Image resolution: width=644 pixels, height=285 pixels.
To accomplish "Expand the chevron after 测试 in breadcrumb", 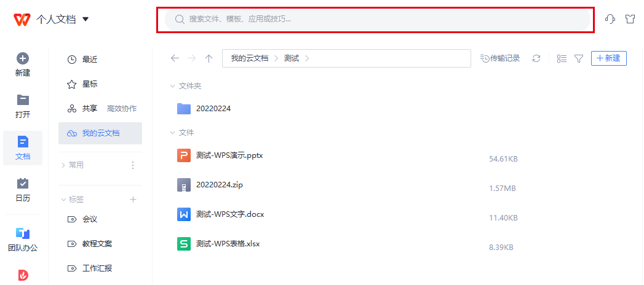I will (307, 58).
